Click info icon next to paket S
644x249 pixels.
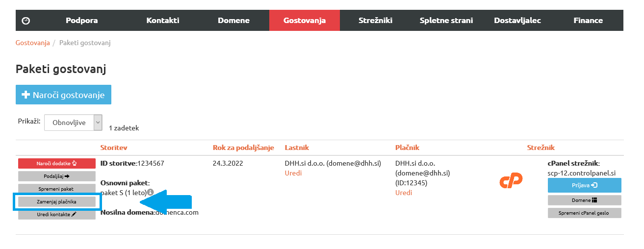click(151, 192)
